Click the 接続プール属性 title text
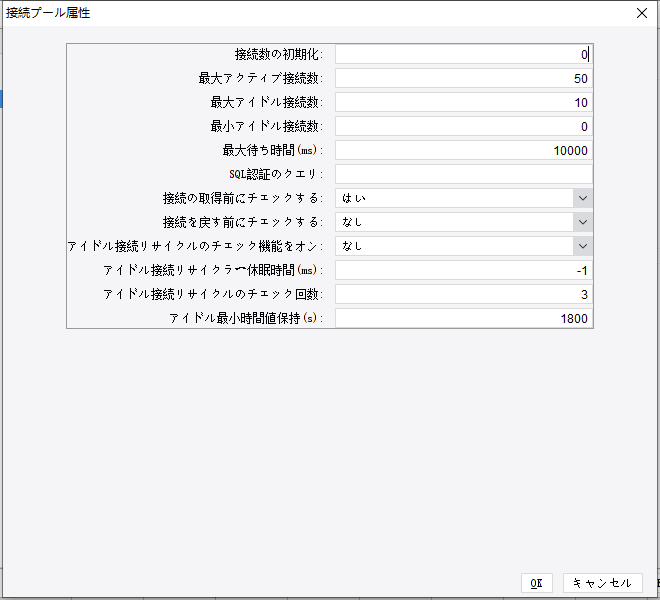Screen dimensions: 660x600 pos(48,13)
